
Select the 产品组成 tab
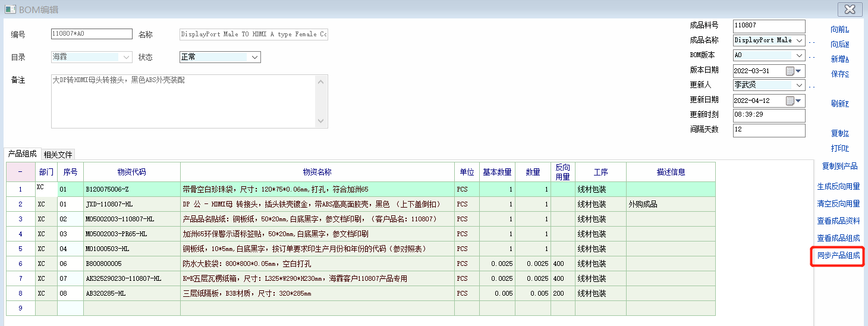(23, 154)
